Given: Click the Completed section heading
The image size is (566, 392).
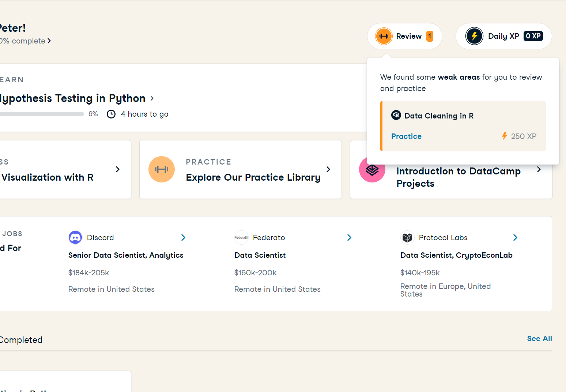Looking at the screenshot, I should [21, 340].
